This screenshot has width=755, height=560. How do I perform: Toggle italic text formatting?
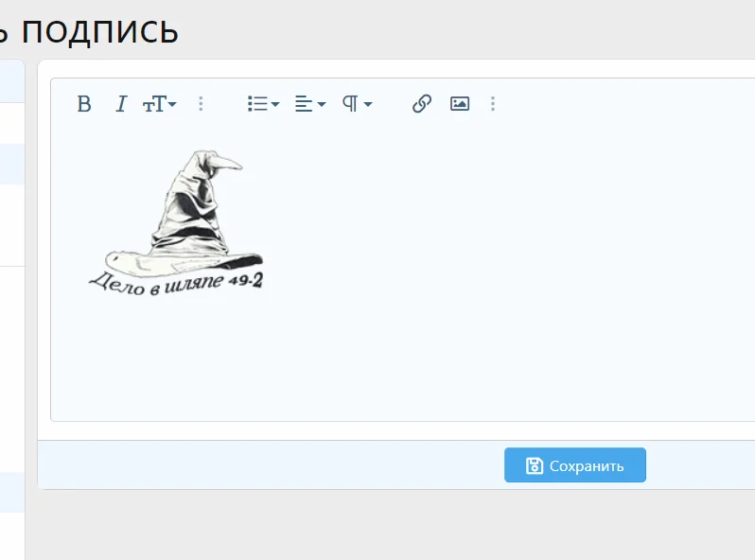coord(121,103)
